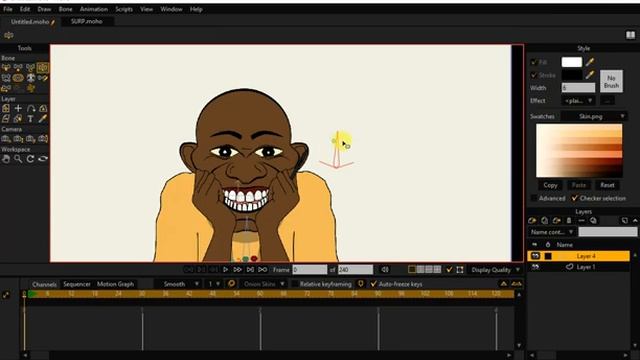This screenshot has height=360, width=640.
Task: Step forward one frame
Action: pos(238,269)
